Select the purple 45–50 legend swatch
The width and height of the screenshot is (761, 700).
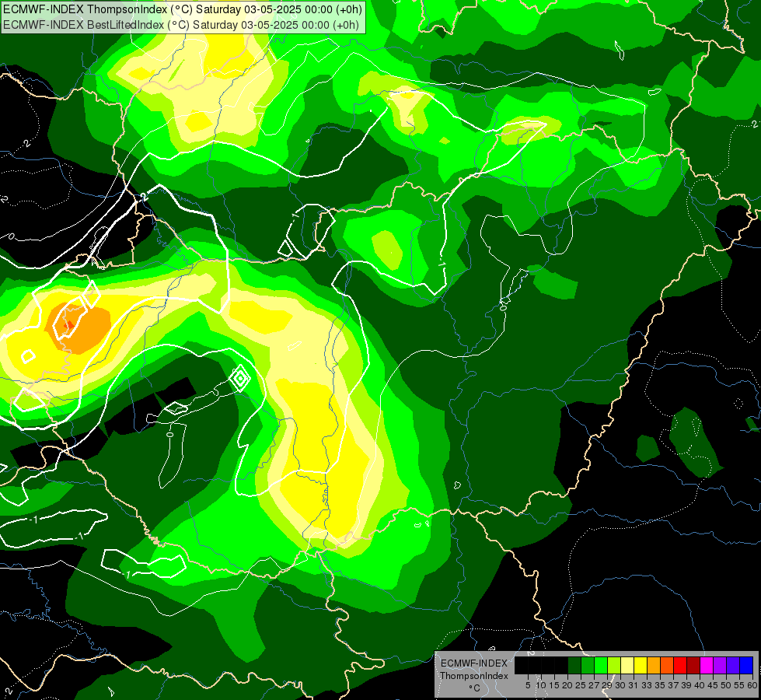[719, 666]
